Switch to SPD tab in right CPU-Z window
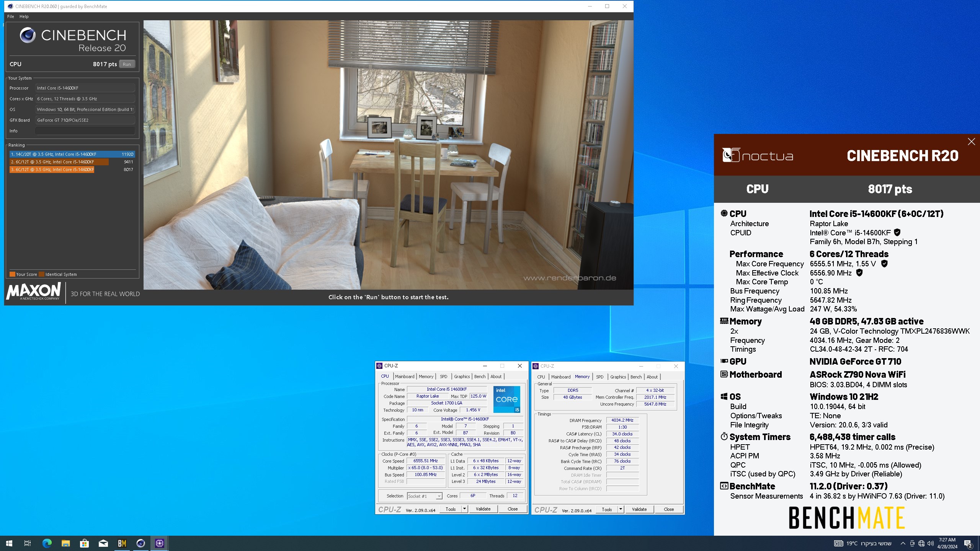This screenshot has width=980, height=551. pos(599,377)
